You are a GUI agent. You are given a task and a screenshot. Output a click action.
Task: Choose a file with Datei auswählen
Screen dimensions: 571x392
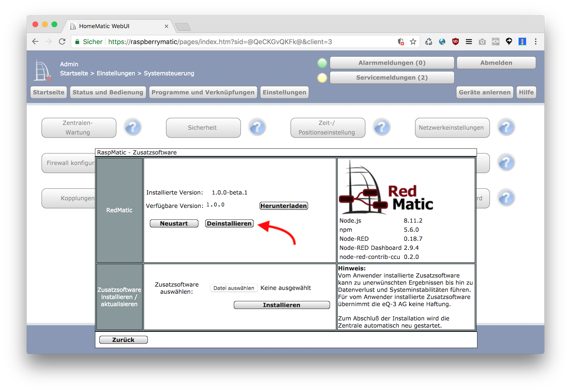pos(234,288)
